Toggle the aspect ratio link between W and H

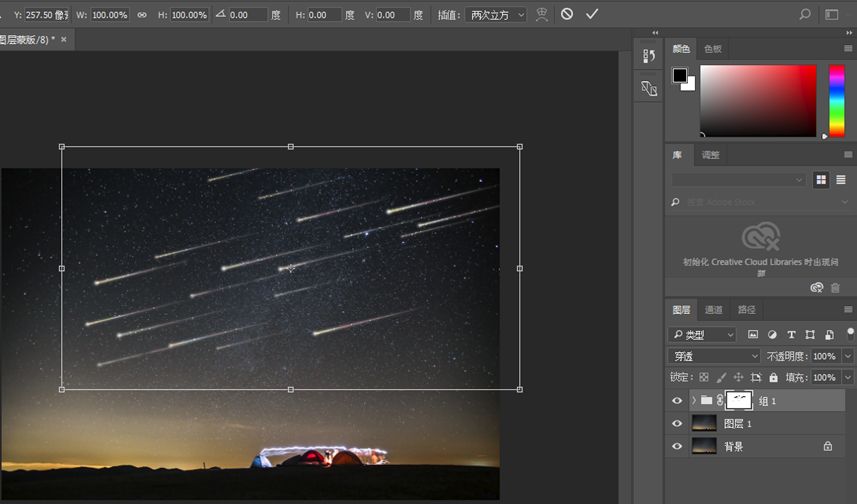pos(142,15)
